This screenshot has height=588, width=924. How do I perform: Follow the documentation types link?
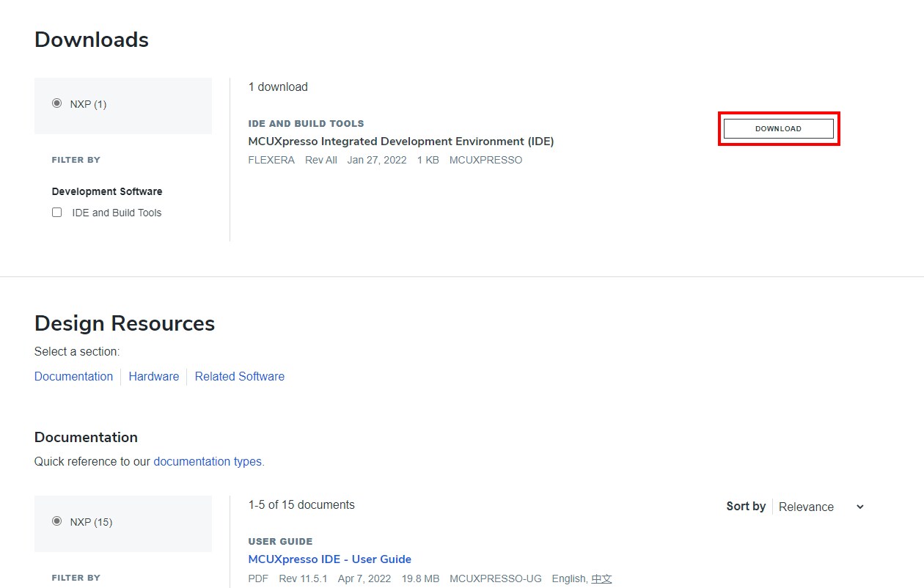(208, 461)
